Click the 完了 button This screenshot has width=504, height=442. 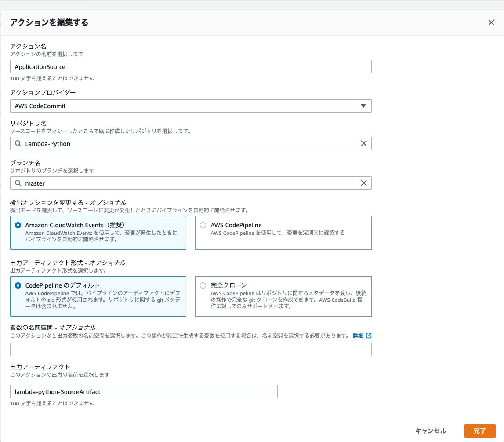(x=479, y=431)
